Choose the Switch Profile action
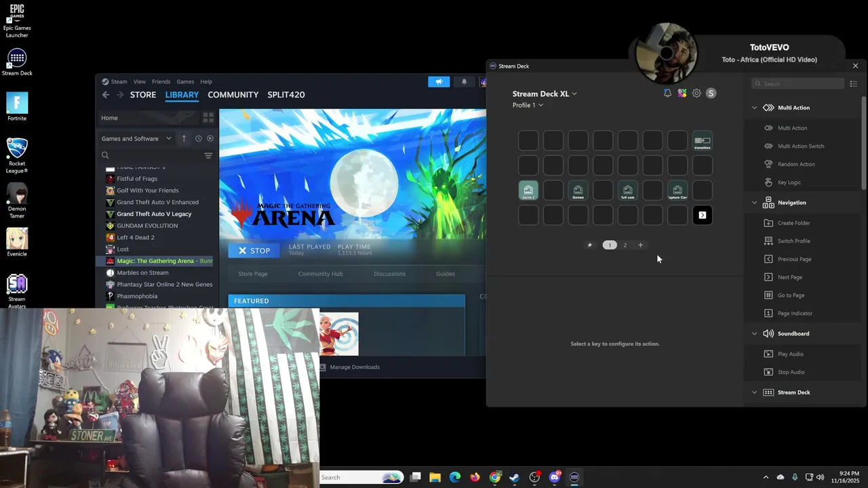Viewport: 868px width, 488px height. pos(793,241)
